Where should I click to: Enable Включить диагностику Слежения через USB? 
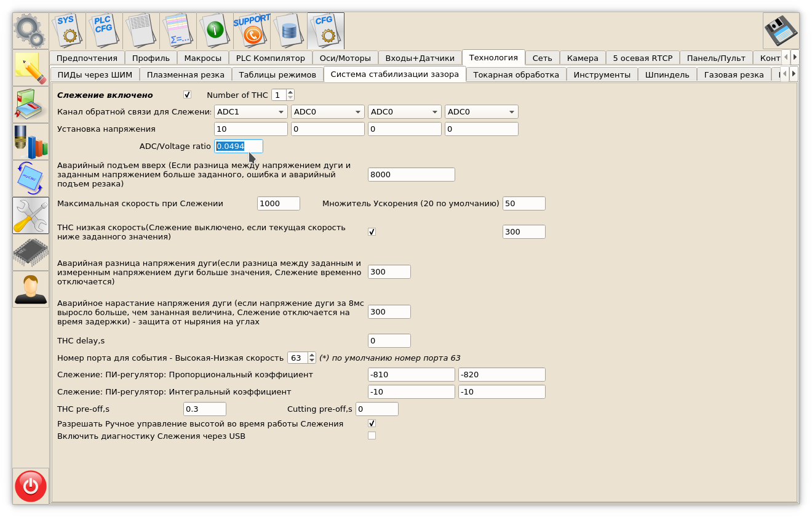point(372,436)
